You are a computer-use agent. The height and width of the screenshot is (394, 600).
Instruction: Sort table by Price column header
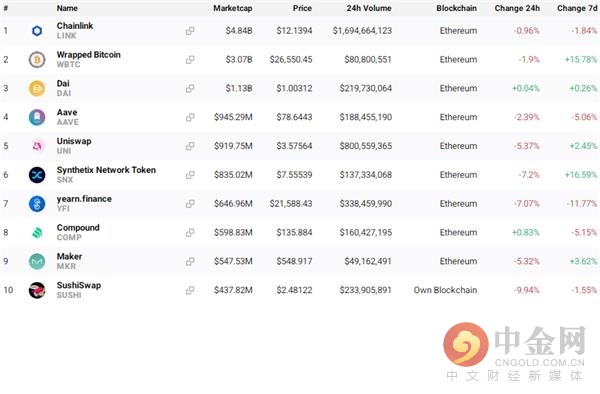click(302, 8)
